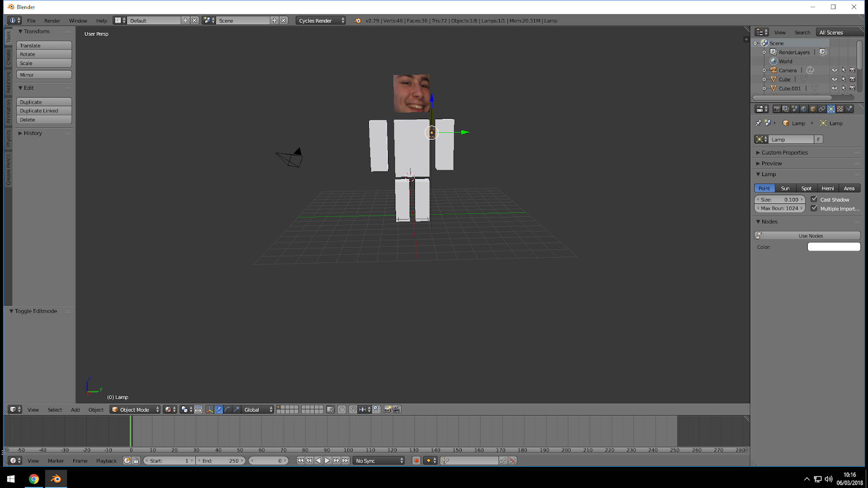
Task: Open the render preview (camera icon in 3D header)
Action: pos(386,409)
